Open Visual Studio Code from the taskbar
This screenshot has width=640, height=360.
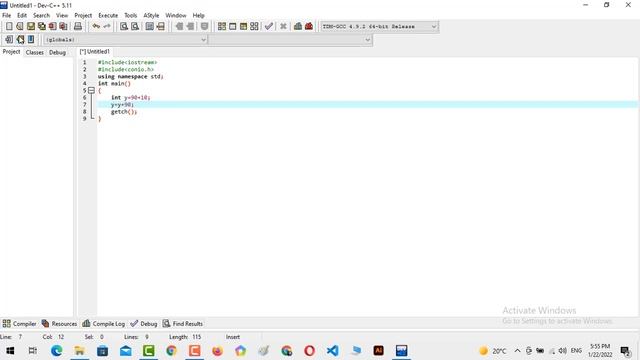pyautogui.click(x=333, y=351)
